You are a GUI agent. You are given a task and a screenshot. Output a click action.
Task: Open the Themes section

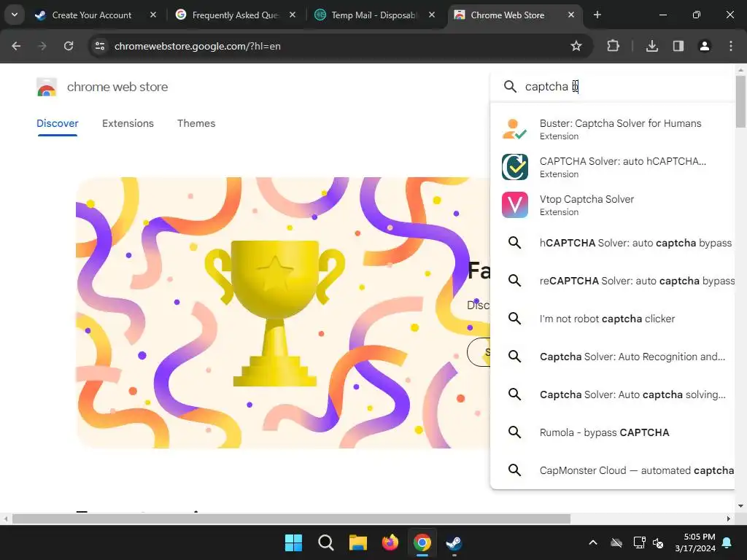pyautogui.click(x=196, y=123)
